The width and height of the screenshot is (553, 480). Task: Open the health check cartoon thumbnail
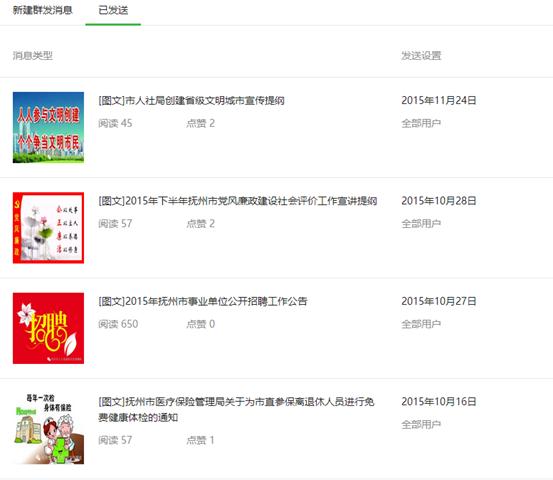point(48,429)
